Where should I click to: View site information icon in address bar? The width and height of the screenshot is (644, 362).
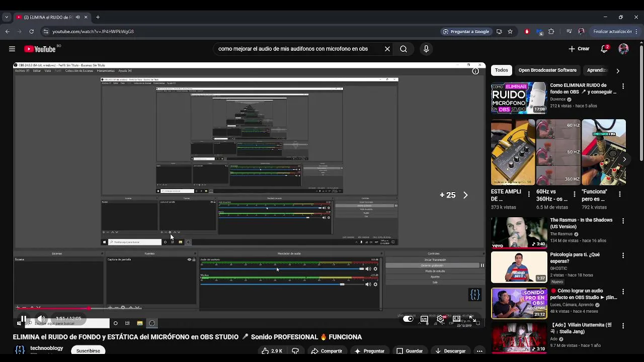tap(46, 31)
